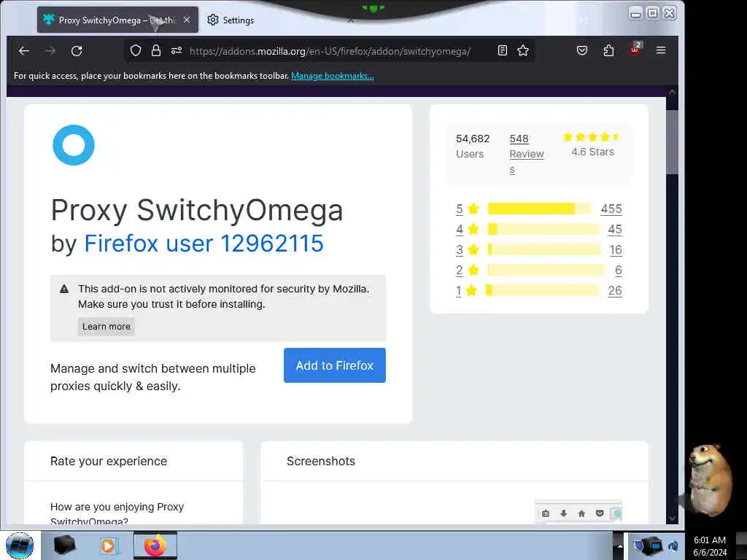Save page to Pocket
This screenshot has width=747, height=560.
581,50
